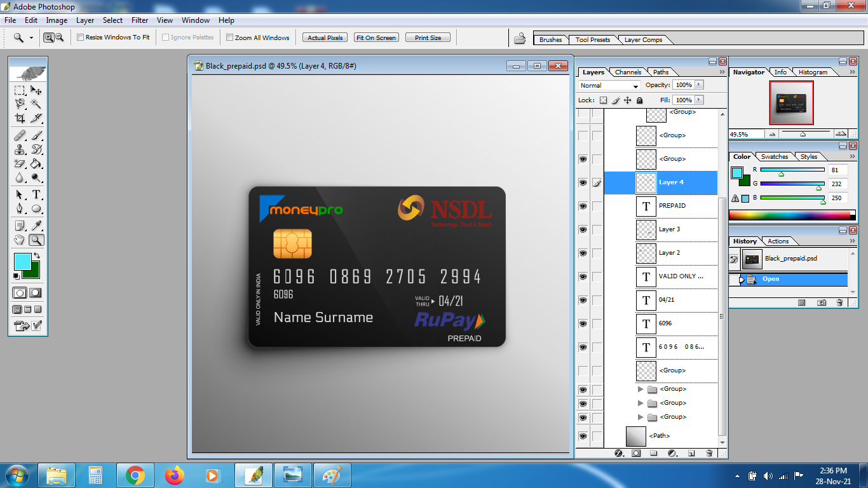Click the zoom-out icon in options bar
868x488 pixels.
(59, 37)
